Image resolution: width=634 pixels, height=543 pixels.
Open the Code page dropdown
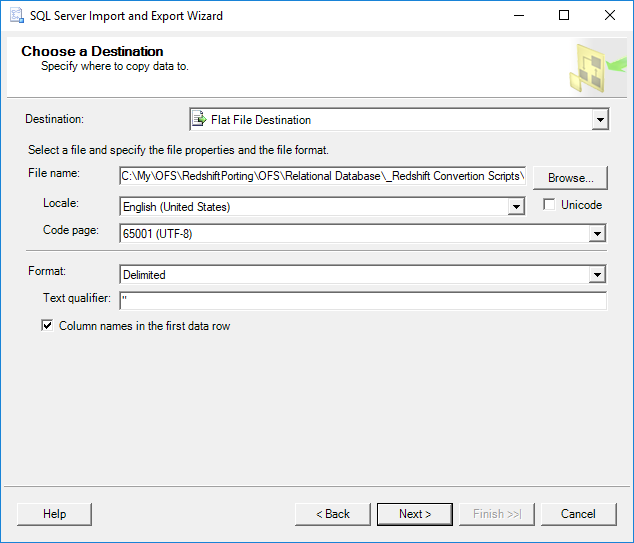point(597,234)
